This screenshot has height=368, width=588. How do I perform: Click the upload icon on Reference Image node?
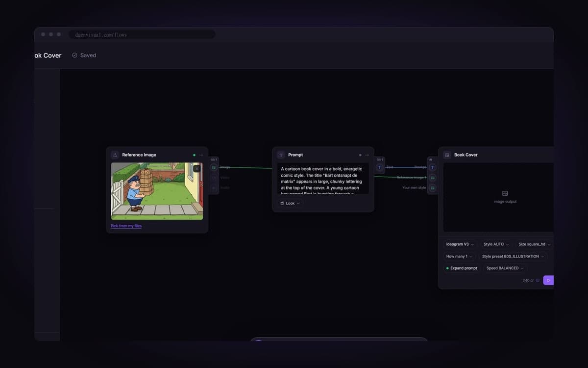(x=115, y=155)
